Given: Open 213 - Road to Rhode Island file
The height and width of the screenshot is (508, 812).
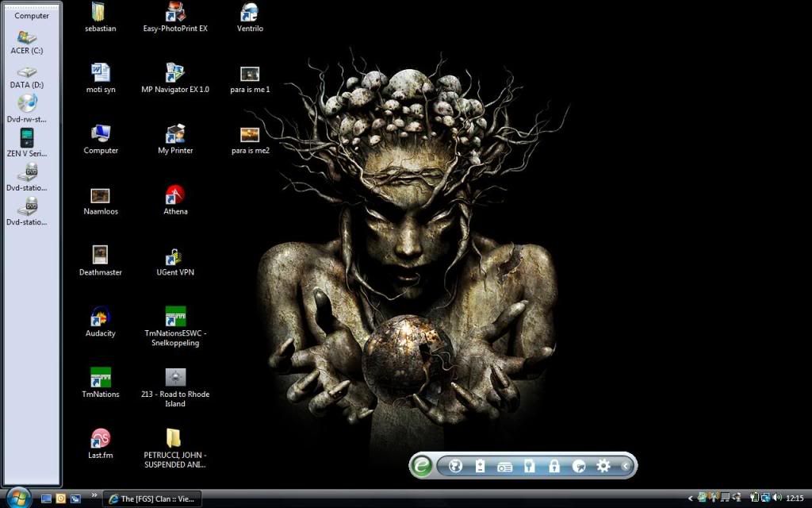Looking at the screenshot, I should click(175, 387).
